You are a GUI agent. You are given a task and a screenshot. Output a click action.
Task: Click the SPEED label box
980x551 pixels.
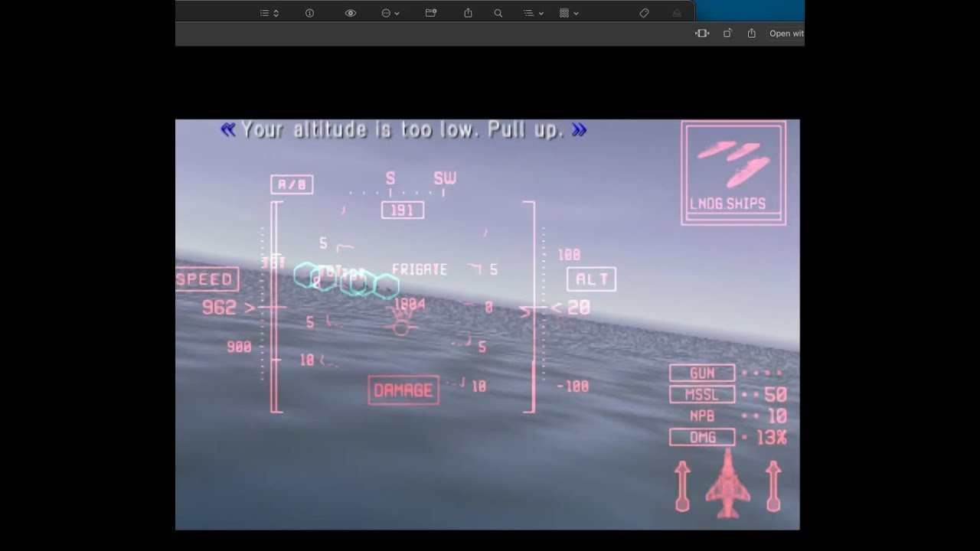pyautogui.click(x=206, y=279)
